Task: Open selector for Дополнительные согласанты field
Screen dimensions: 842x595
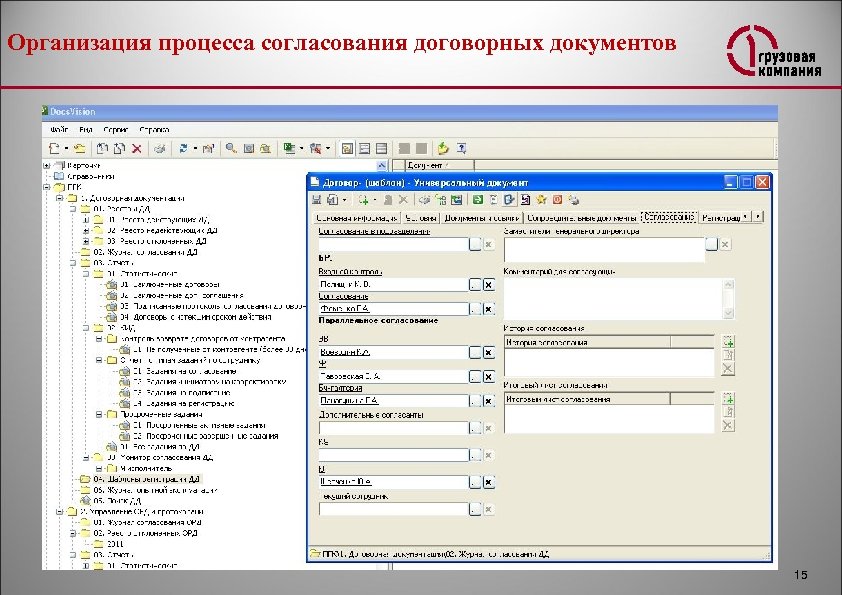Action: [475, 428]
